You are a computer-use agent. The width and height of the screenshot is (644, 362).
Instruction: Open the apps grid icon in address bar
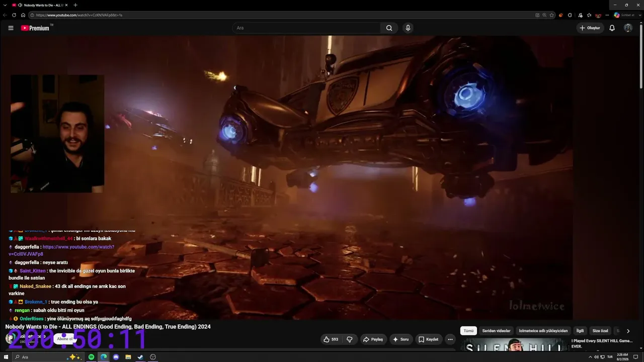[x=537, y=15]
